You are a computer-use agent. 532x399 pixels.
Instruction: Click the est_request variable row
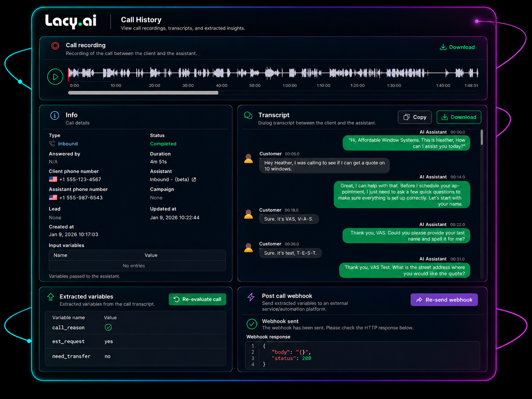pyautogui.click(x=135, y=341)
